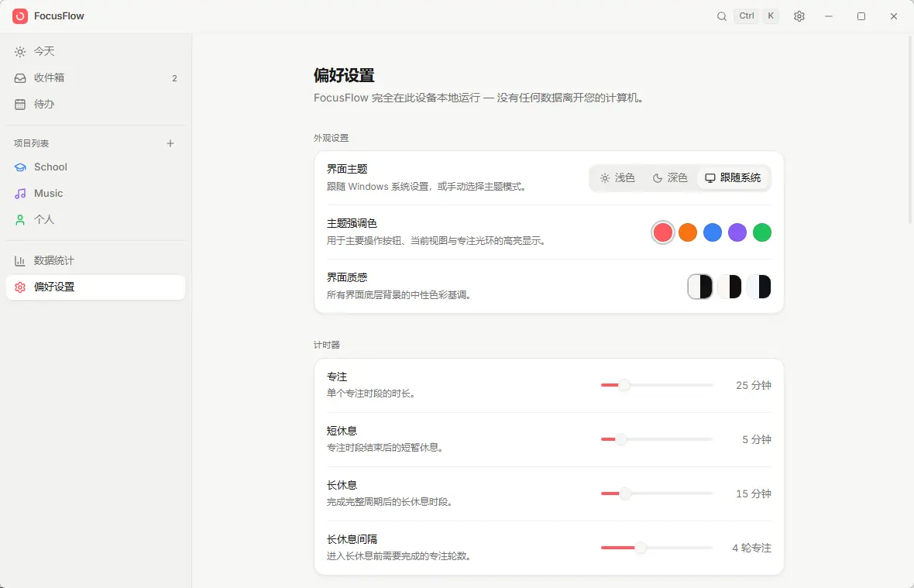Choose the purple accent color
The image size is (914, 588).
point(737,232)
